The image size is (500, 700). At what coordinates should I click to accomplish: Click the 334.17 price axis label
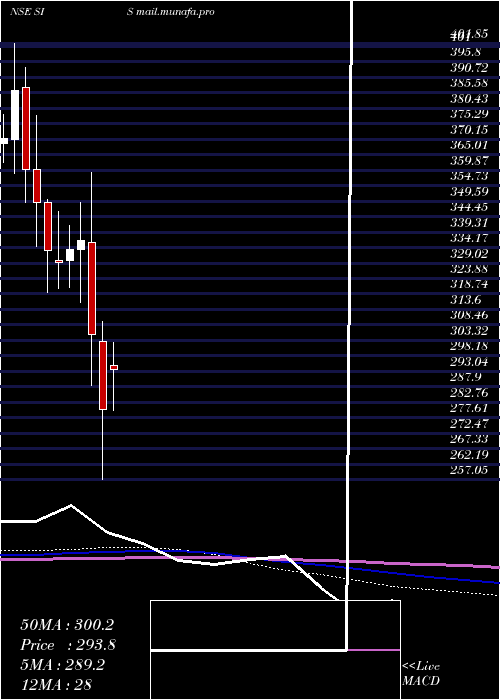click(470, 238)
